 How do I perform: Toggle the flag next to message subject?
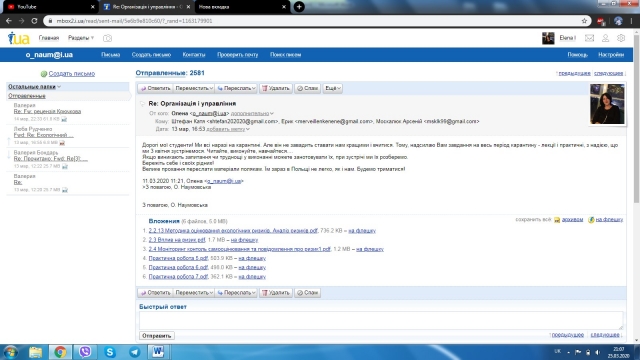[x=142, y=104]
